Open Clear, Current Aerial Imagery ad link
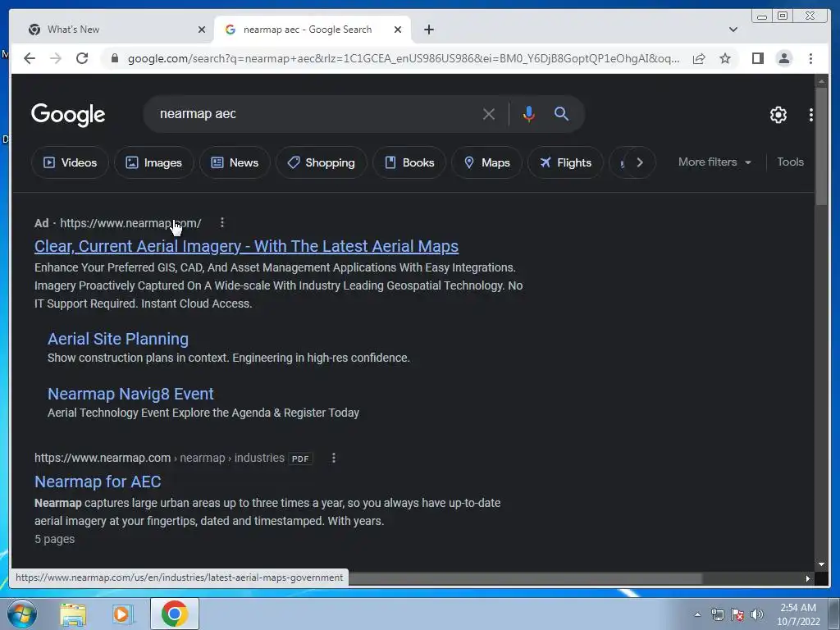Image resolution: width=840 pixels, height=630 pixels. 246,246
